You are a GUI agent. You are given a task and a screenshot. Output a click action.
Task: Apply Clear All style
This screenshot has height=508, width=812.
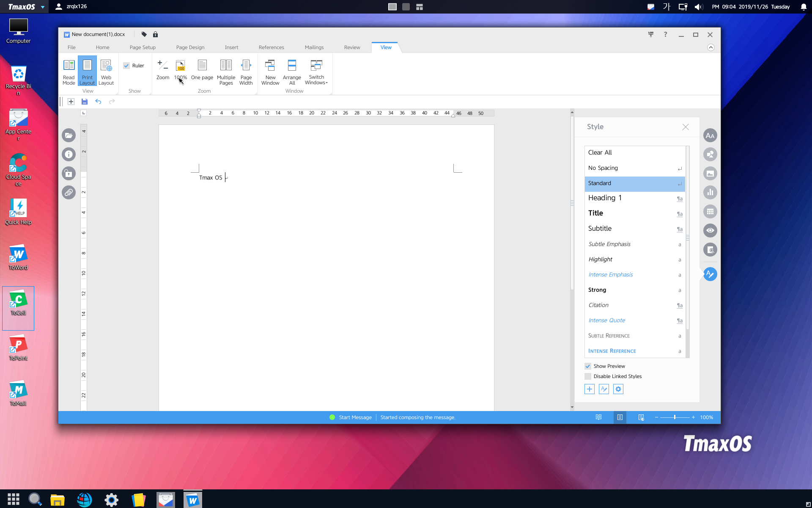click(634, 153)
